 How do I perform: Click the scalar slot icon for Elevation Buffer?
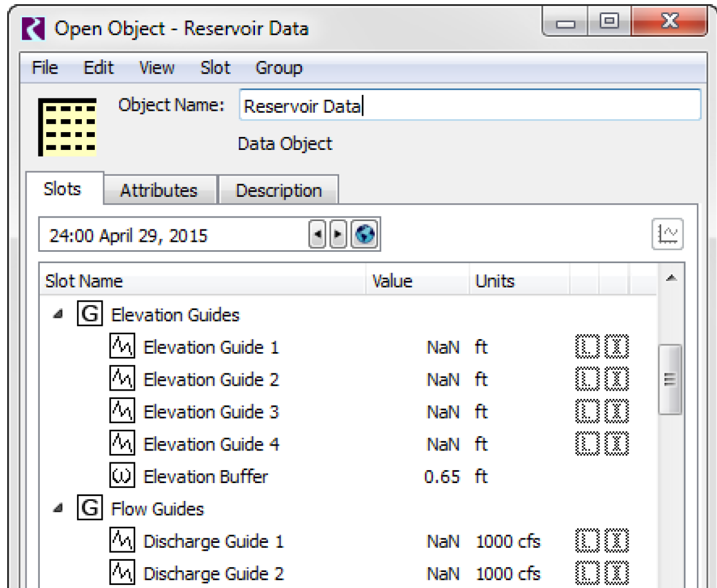coord(122,476)
